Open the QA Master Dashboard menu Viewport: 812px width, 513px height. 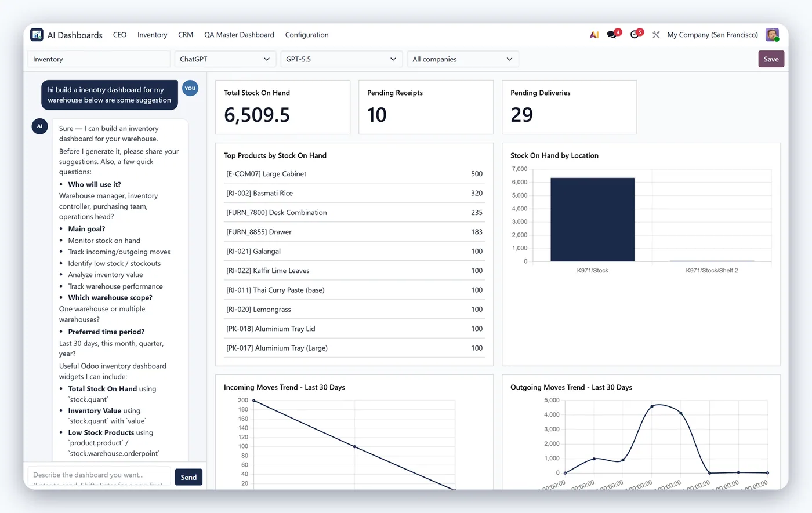(x=239, y=35)
